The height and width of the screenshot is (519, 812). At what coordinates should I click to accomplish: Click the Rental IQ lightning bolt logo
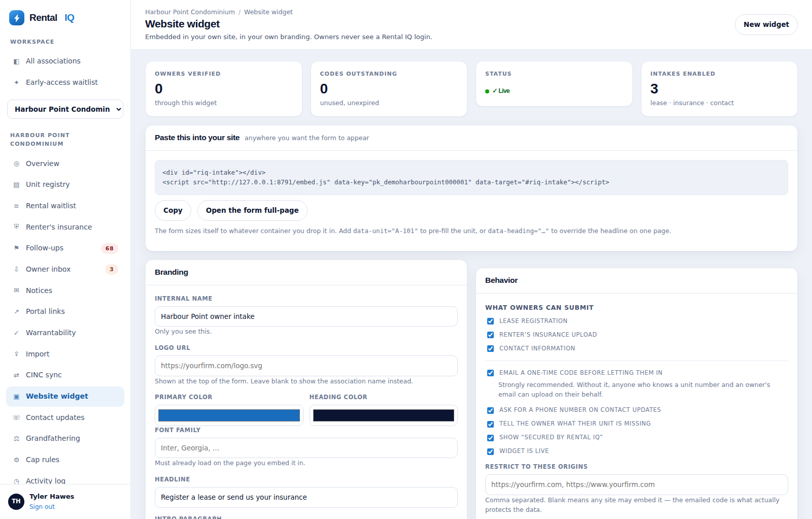(17, 18)
